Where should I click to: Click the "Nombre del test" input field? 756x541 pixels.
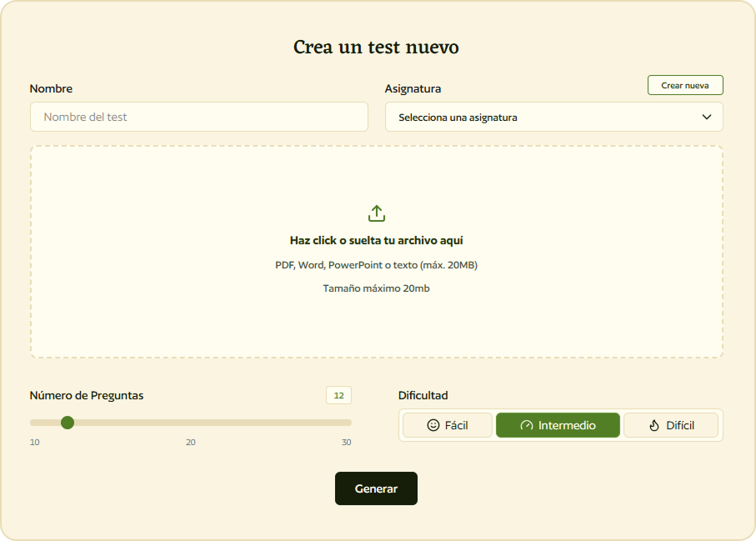click(x=198, y=117)
